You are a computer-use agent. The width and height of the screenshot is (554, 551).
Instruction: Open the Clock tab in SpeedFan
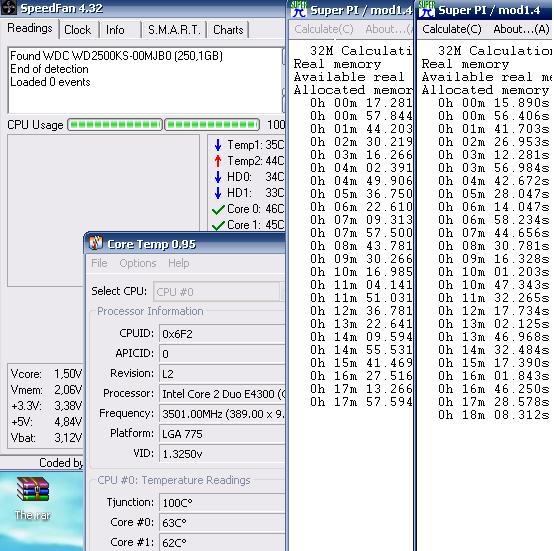pos(78,30)
